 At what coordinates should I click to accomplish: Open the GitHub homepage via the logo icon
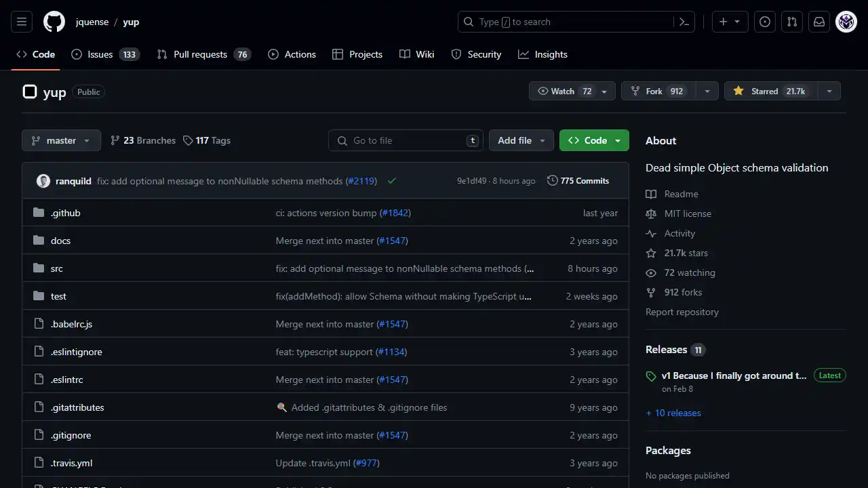click(54, 21)
